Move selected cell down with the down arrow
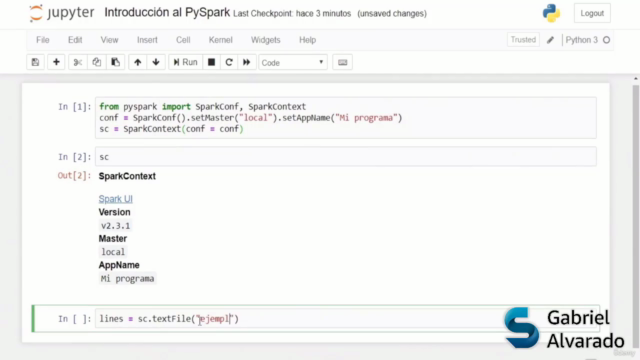 156,62
